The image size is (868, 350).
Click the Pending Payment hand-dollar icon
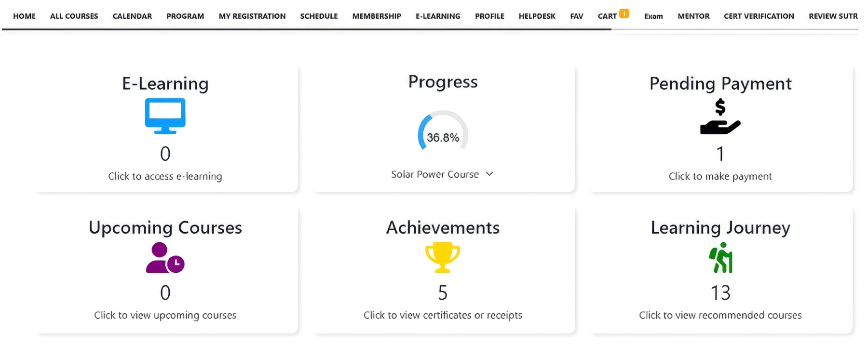pos(720,117)
